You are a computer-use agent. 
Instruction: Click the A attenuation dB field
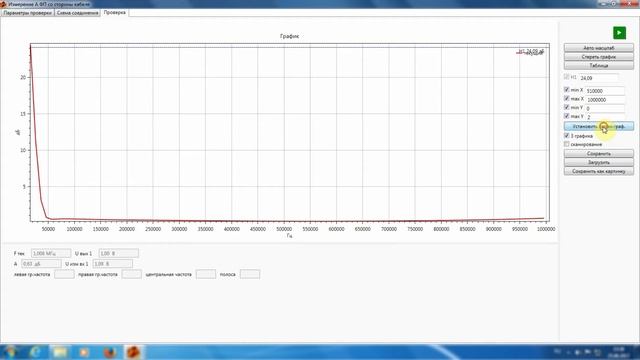pos(41,264)
